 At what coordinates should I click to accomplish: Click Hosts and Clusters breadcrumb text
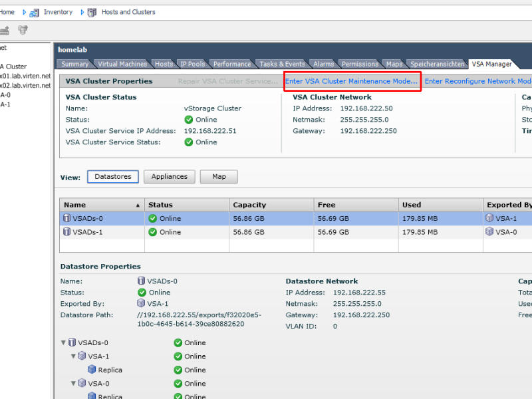pyautogui.click(x=128, y=12)
